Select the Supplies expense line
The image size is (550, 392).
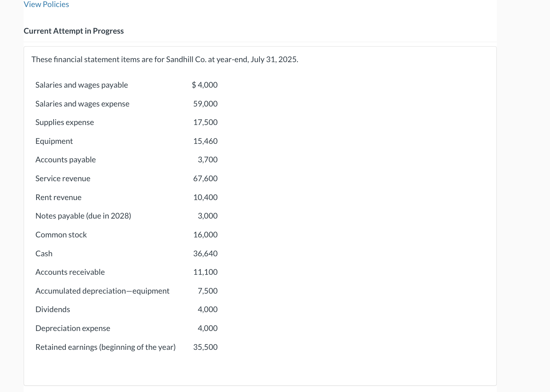coord(64,122)
